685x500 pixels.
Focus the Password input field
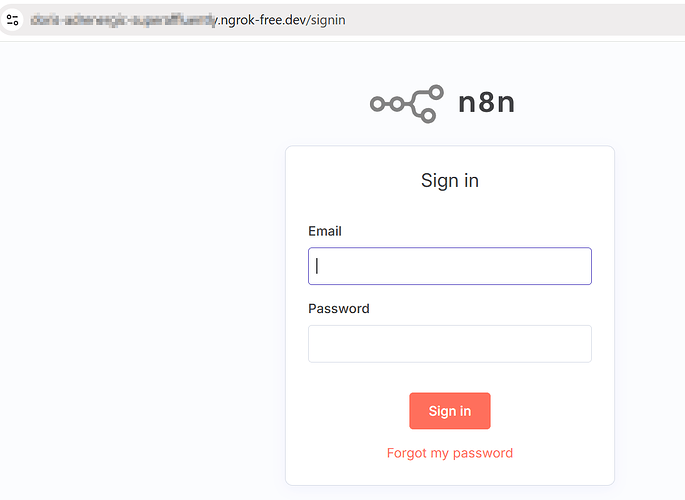point(450,344)
